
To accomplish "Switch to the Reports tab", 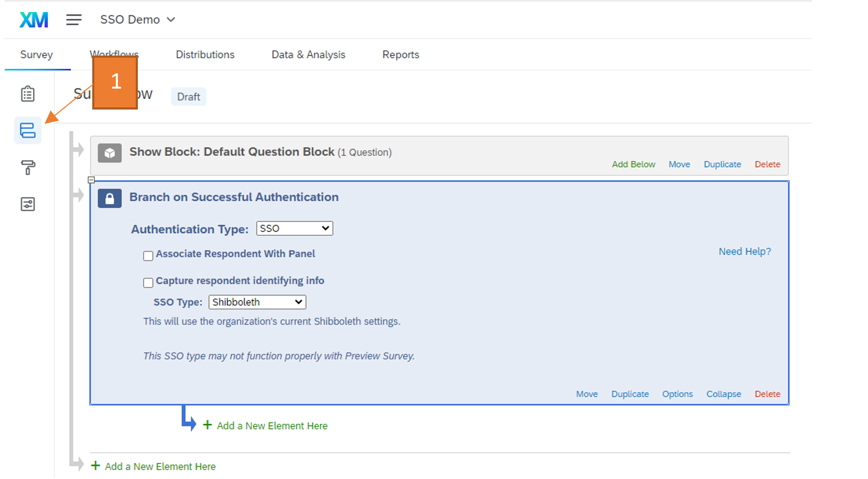I will tap(400, 55).
